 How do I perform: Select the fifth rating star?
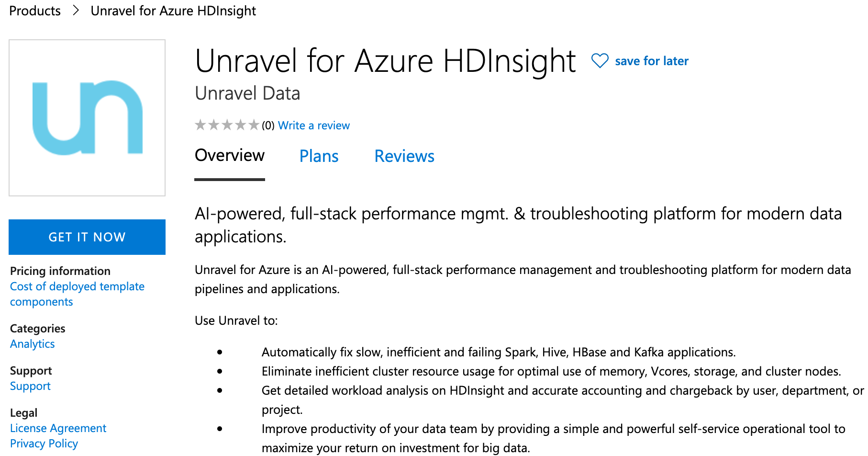point(254,125)
